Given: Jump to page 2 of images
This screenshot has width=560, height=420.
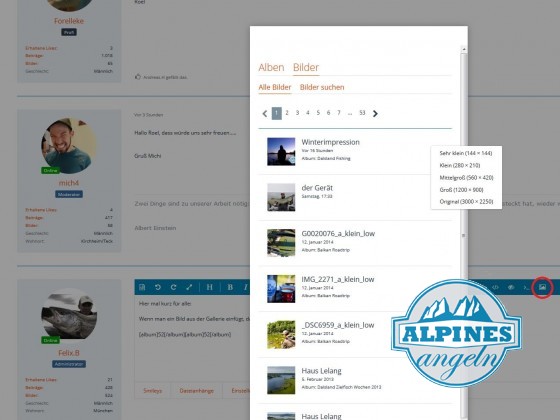Looking at the screenshot, I should pyautogui.click(x=287, y=113).
